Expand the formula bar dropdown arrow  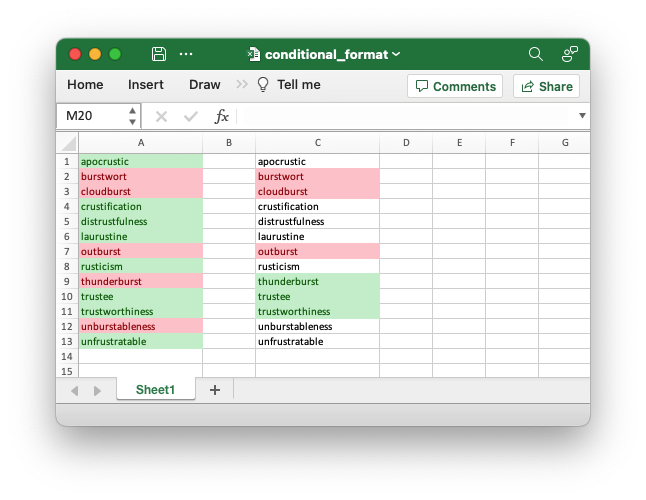point(582,116)
